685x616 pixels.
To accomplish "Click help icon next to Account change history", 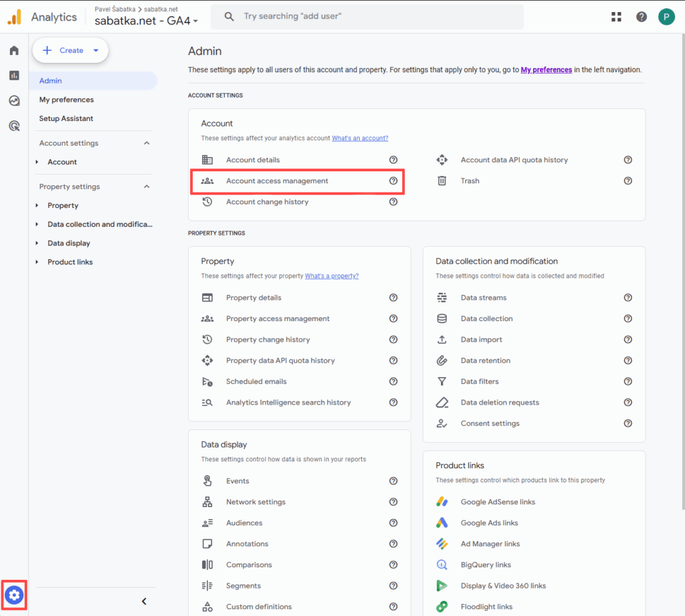I will [393, 202].
